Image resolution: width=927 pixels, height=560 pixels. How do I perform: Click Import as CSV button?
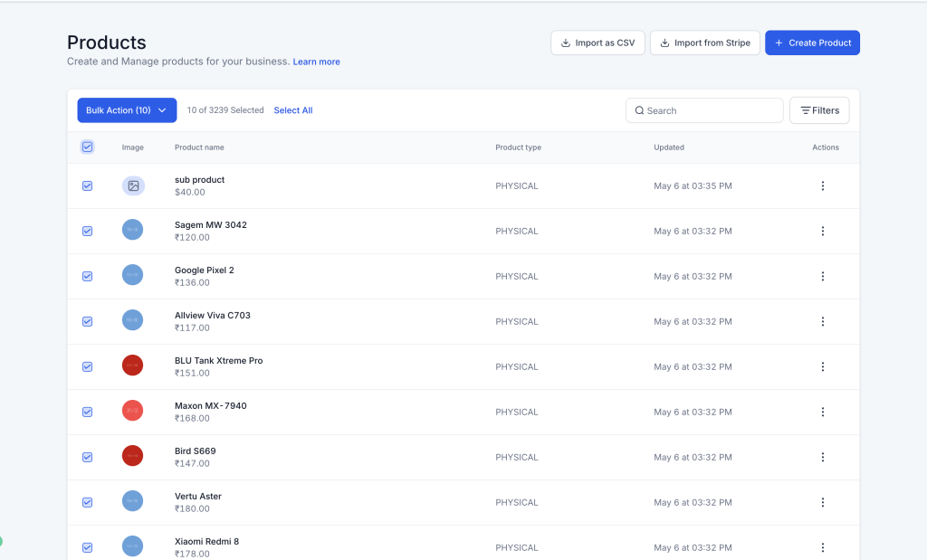[x=597, y=43]
